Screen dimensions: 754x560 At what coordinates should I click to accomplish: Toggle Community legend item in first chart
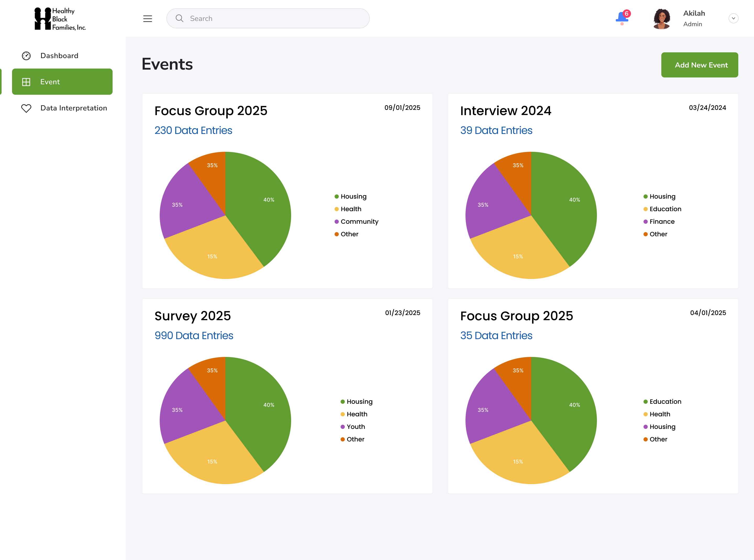tap(359, 221)
